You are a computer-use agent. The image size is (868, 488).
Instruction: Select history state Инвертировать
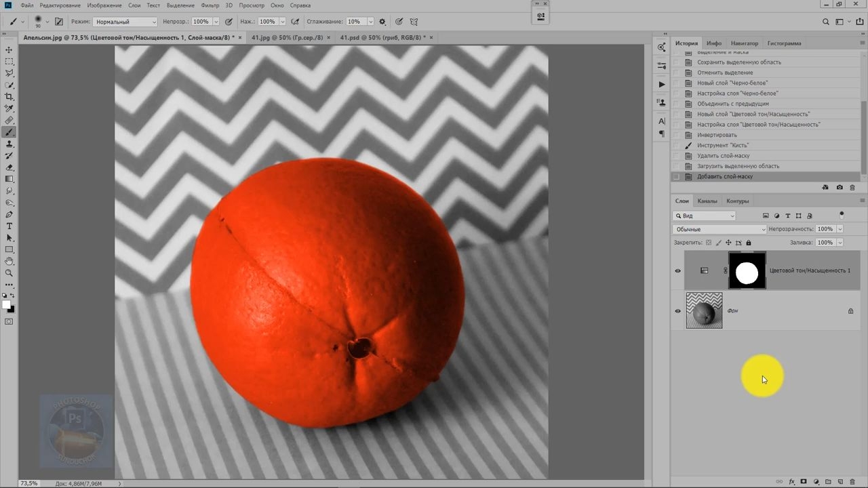click(717, 135)
